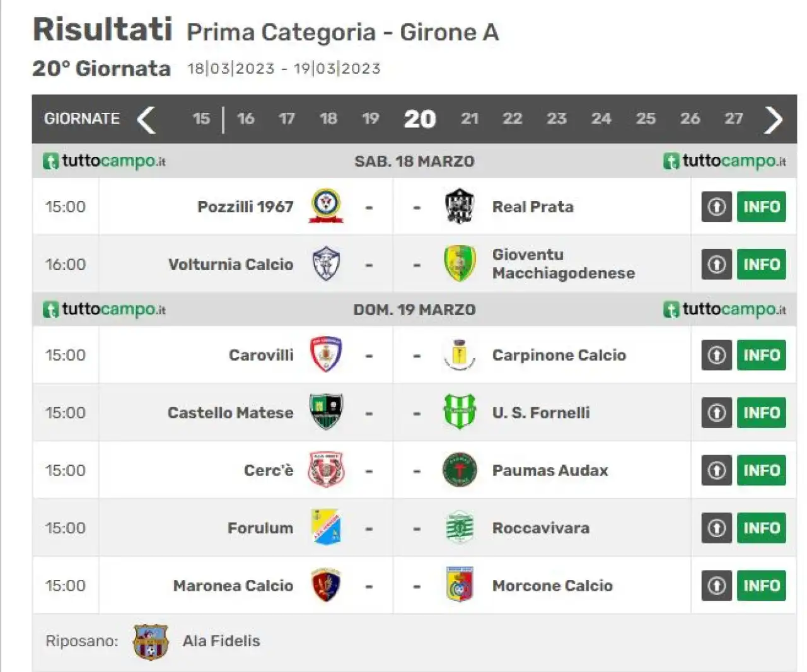
Task: Click the arrow icon beside Pozzilli match INFO
Action: click(x=716, y=207)
